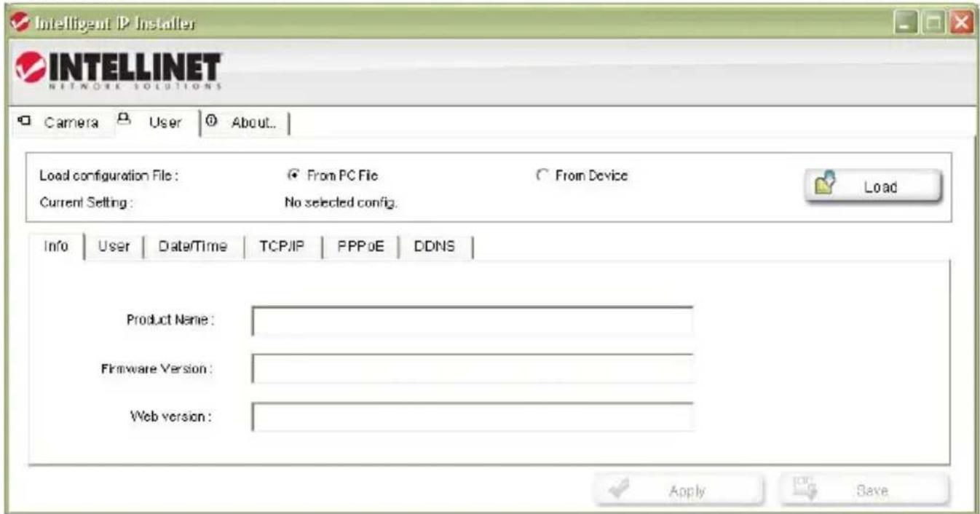Click the Firmware Version field

coord(473,368)
